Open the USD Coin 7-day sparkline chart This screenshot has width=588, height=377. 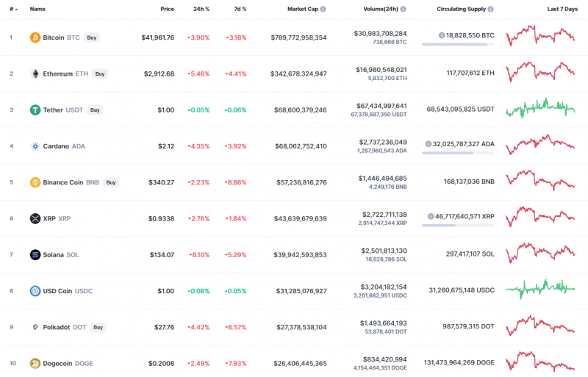coord(540,289)
